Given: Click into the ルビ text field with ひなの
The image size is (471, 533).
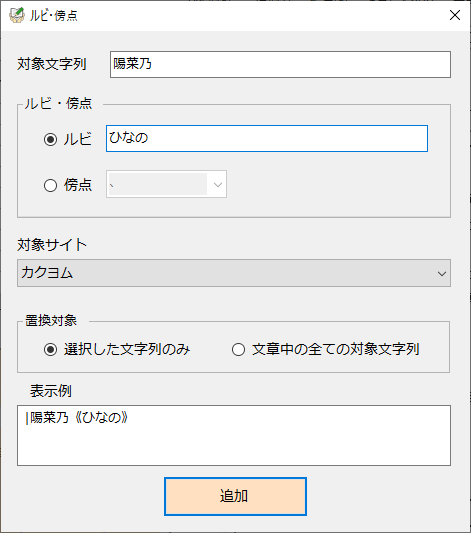Looking at the screenshot, I should point(267,138).
